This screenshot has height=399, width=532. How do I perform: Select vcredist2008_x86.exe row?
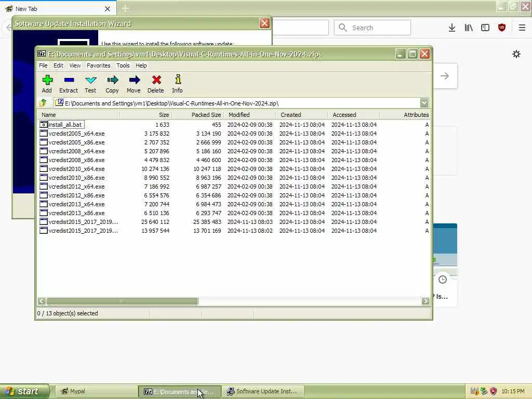coord(234,160)
